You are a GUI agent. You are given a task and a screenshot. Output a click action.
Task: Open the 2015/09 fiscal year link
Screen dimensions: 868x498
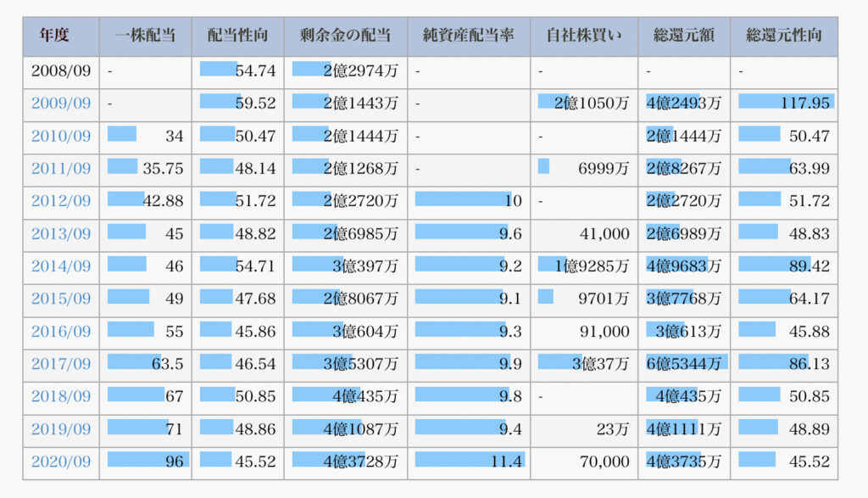(x=61, y=299)
